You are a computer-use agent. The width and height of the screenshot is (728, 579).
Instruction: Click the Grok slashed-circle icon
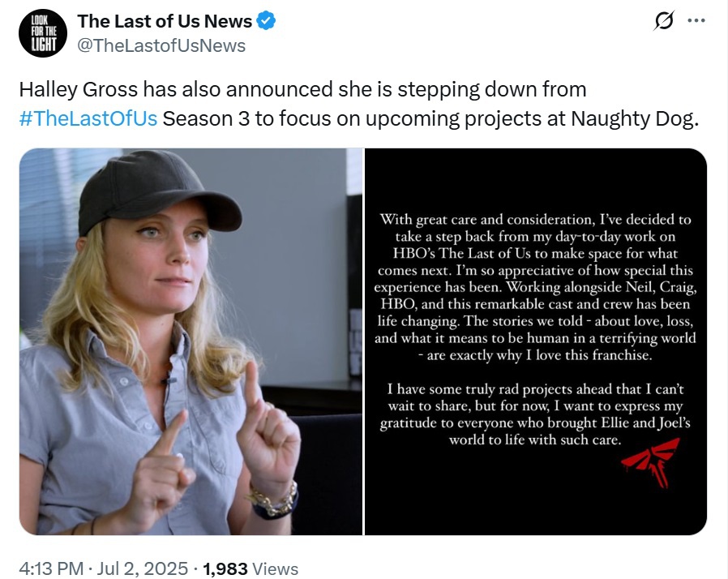[x=664, y=21]
